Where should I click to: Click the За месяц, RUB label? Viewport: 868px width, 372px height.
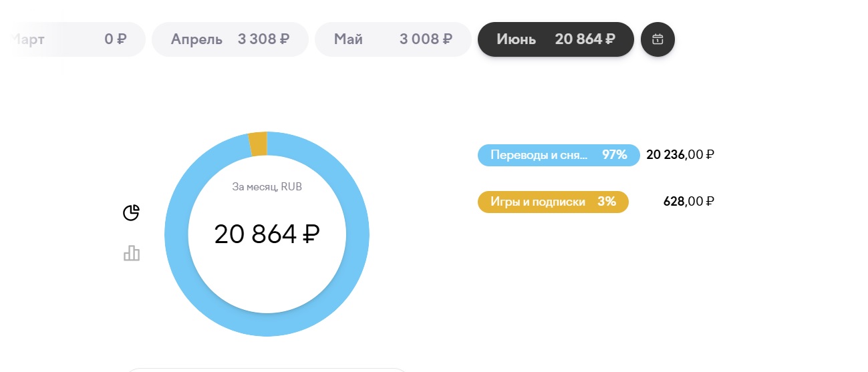pos(267,188)
